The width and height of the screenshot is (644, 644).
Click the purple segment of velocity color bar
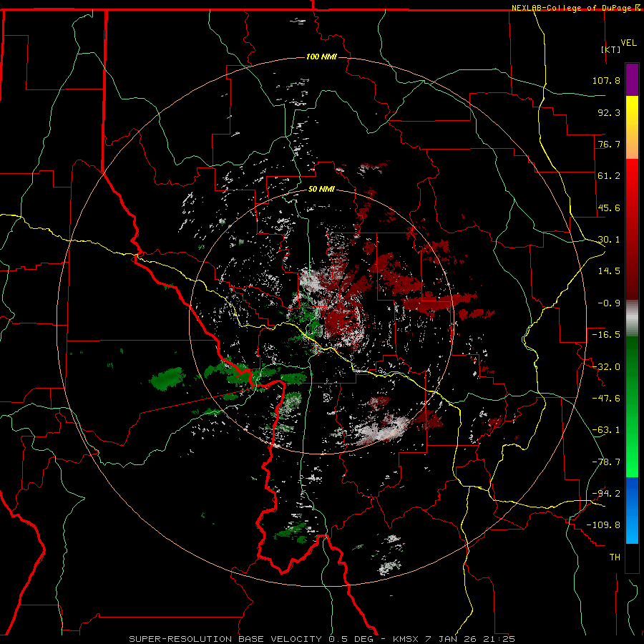pyautogui.click(x=632, y=79)
